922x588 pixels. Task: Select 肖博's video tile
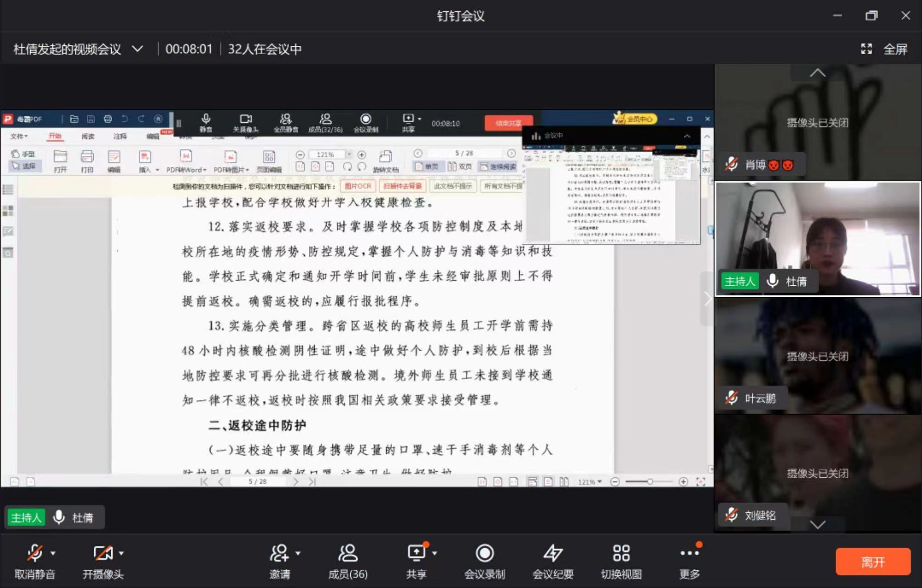pyautogui.click(x=818, y=122)
